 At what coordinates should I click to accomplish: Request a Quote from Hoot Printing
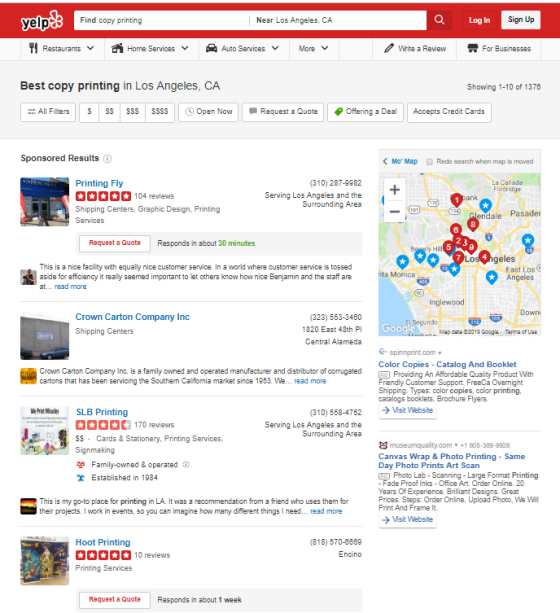click(115, 599)
